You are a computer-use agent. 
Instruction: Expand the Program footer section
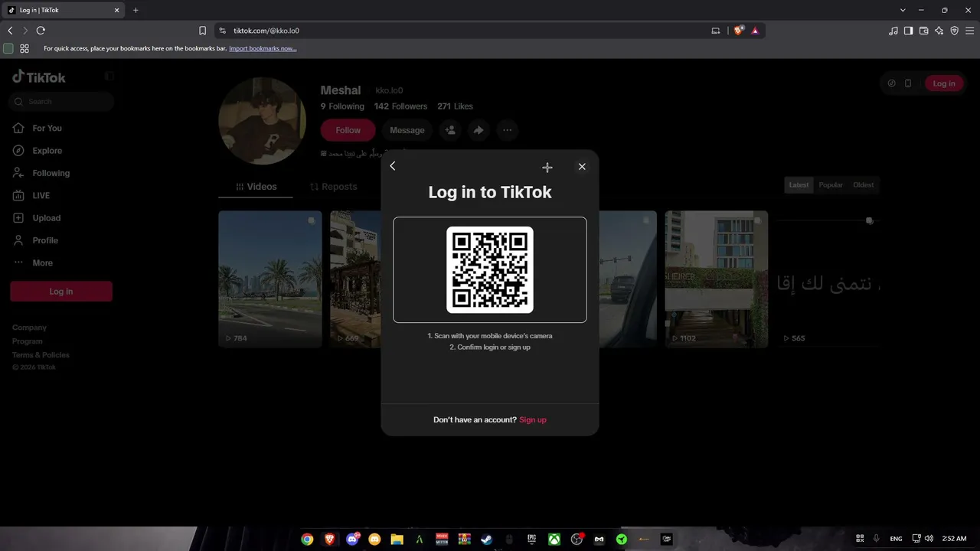(x=28, y=341)
